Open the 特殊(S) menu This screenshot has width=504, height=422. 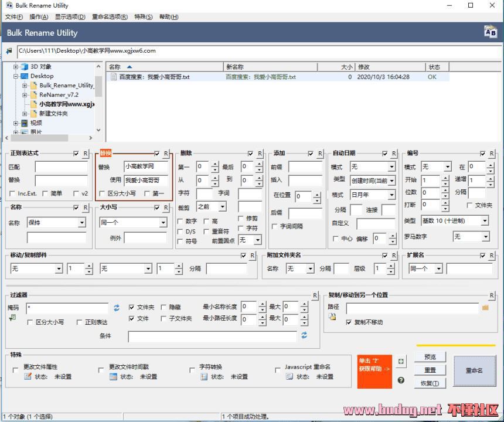pyautogui.click(x=144, y=17)
